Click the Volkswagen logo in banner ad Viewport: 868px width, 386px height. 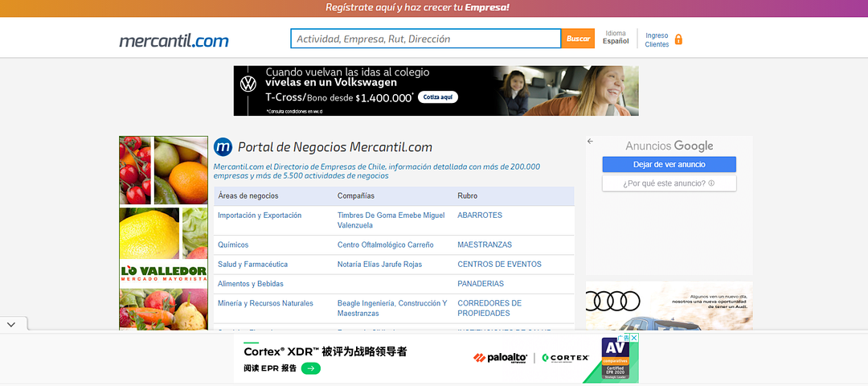[x=249, y=83]
